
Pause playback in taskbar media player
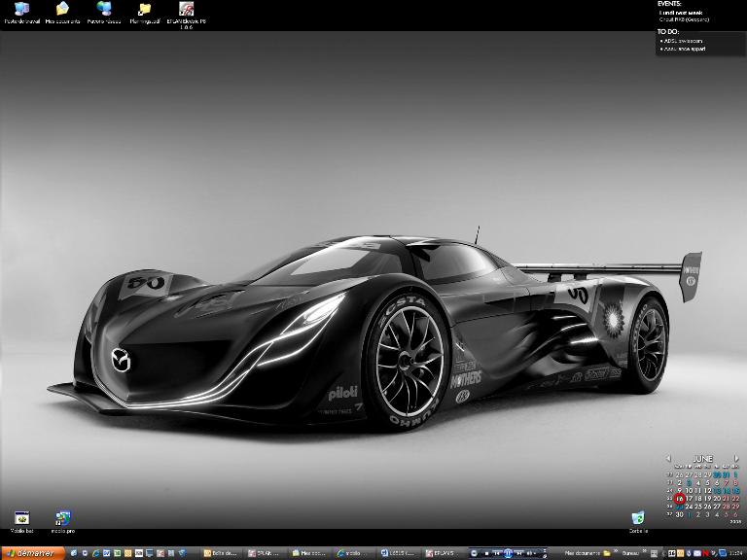508,553
